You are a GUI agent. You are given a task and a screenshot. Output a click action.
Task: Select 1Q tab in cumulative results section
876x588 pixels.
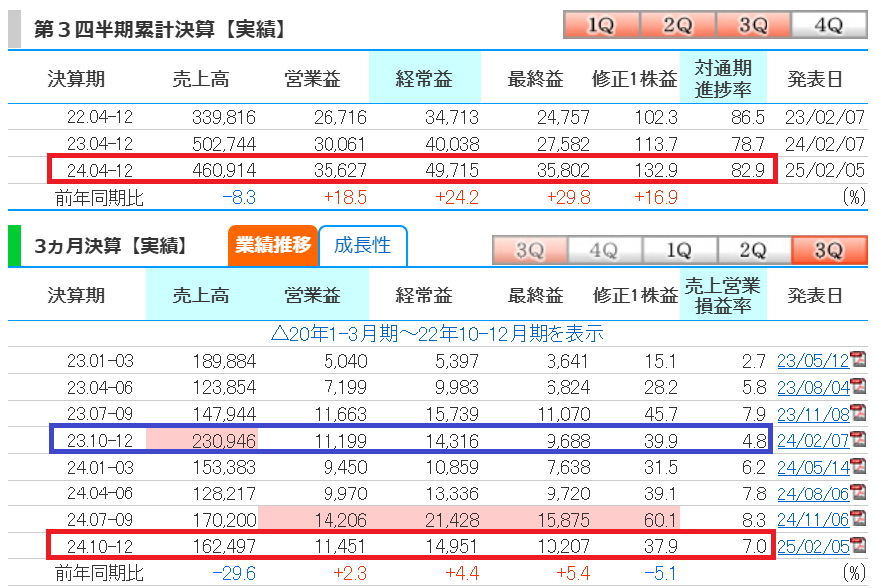coord(601,25)
